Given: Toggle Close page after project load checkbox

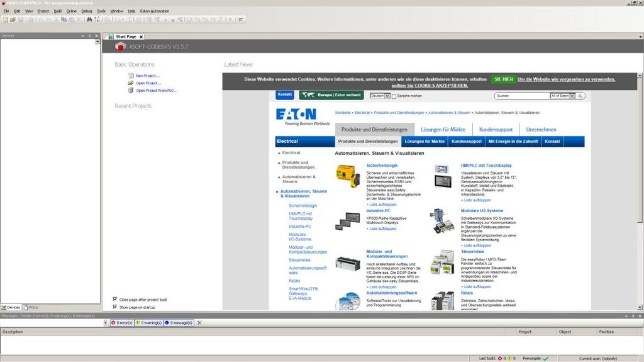Looking at the screenshot, I should point(115,299).
